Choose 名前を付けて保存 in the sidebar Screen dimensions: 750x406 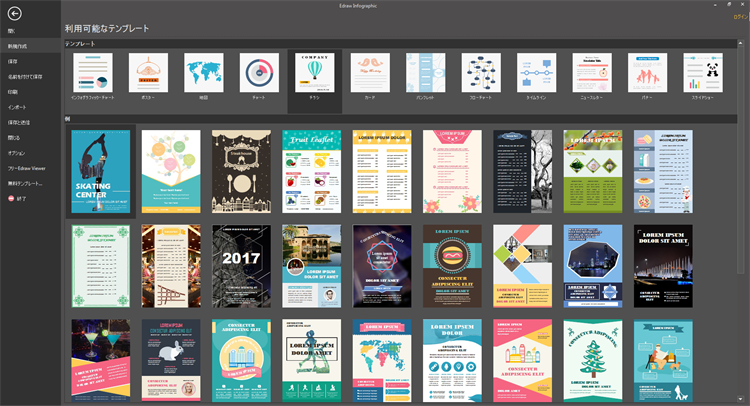coord(25,77)
